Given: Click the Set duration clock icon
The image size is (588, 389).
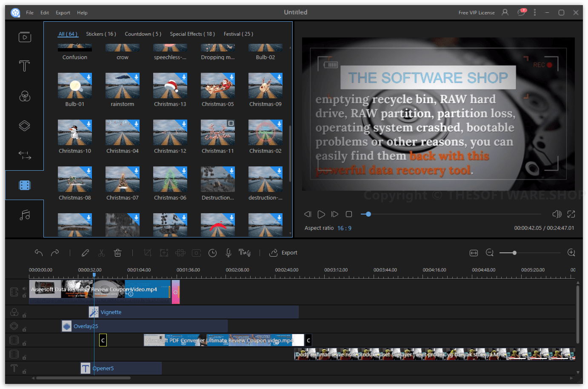Looking at the screenshot, I should (x=213, y=253).
